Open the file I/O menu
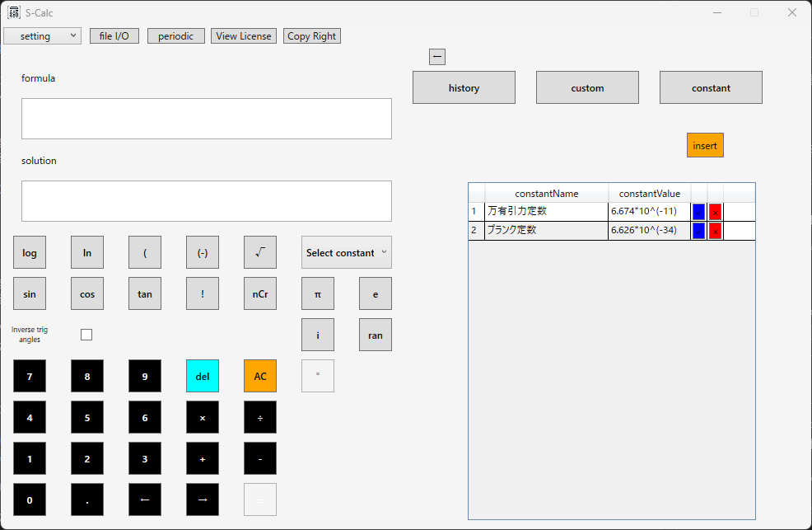812x530 pixels. coord(114,35)
